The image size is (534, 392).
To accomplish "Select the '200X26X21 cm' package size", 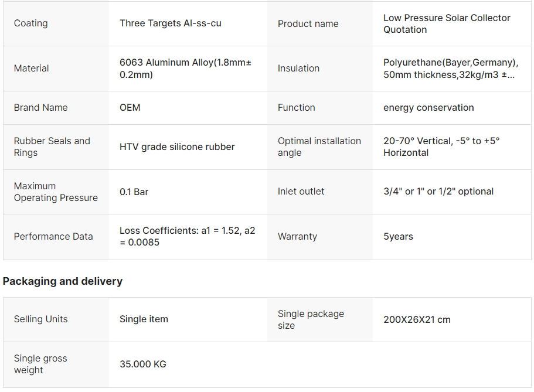I will [417, 320].
